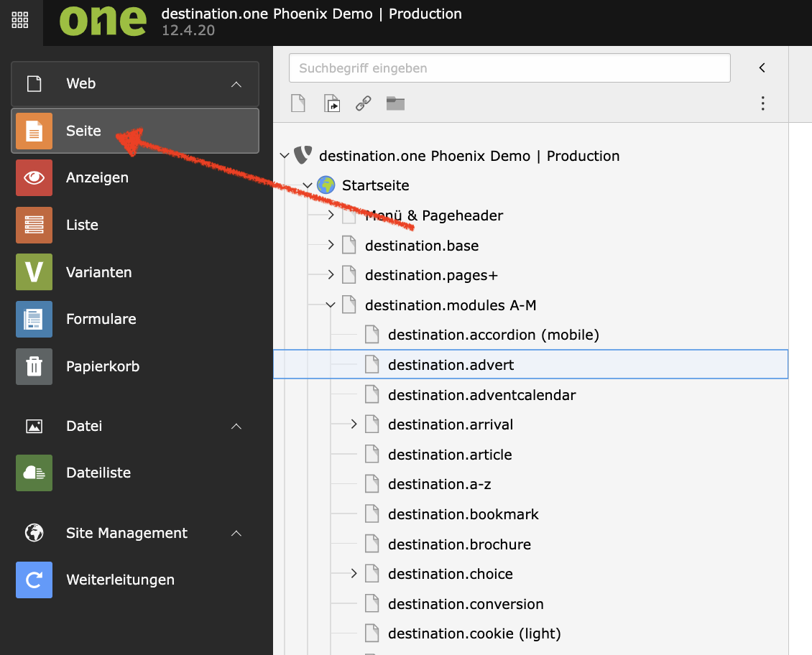Open the Formulare module icon

pos(34,319)
